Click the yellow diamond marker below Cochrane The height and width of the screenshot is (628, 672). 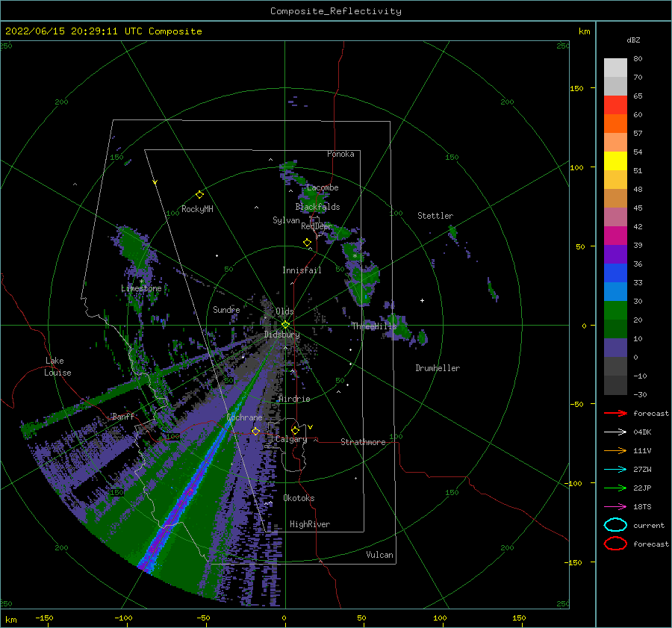255,431
